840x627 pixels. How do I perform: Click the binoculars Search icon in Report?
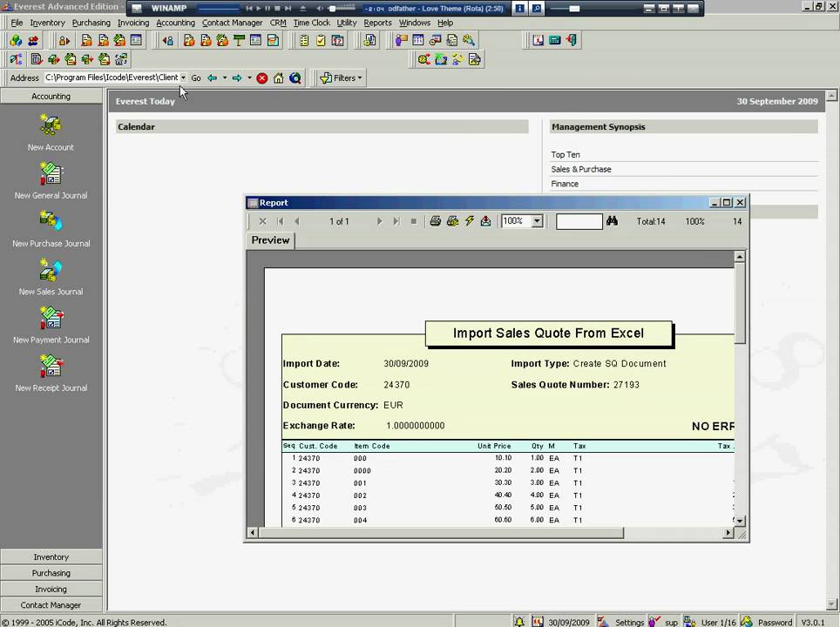[x=612, y=220]
